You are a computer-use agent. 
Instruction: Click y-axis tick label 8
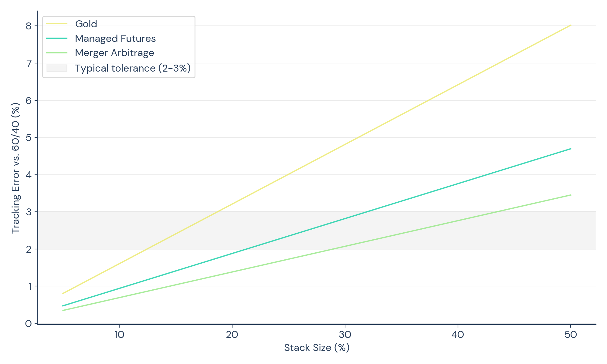(29, 26)
